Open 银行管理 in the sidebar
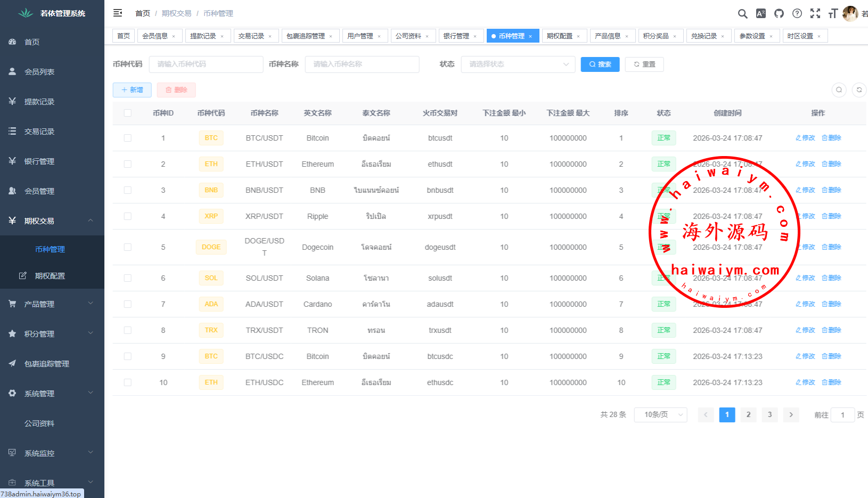The image size is (868, 498). [52, 161]
